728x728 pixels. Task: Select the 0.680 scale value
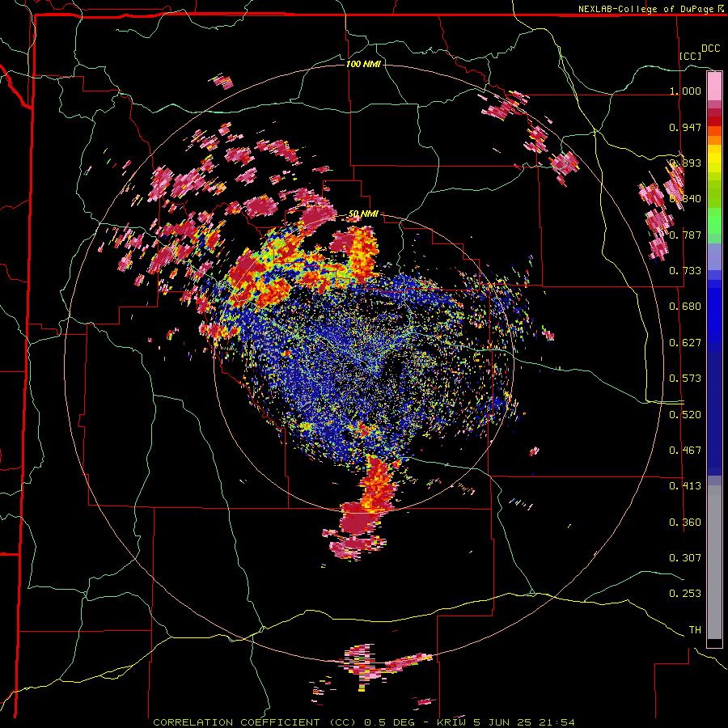click(685, 307)
